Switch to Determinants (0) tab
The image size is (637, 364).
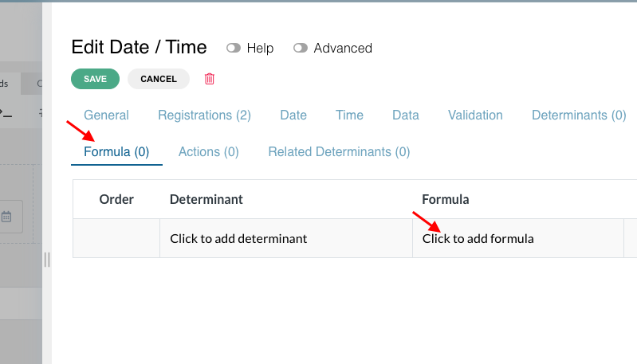579,115
